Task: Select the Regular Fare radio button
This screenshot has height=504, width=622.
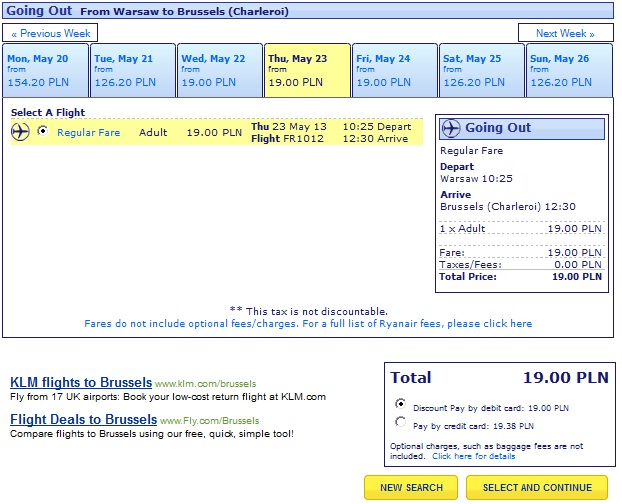Action: click(x=43, y=131)
